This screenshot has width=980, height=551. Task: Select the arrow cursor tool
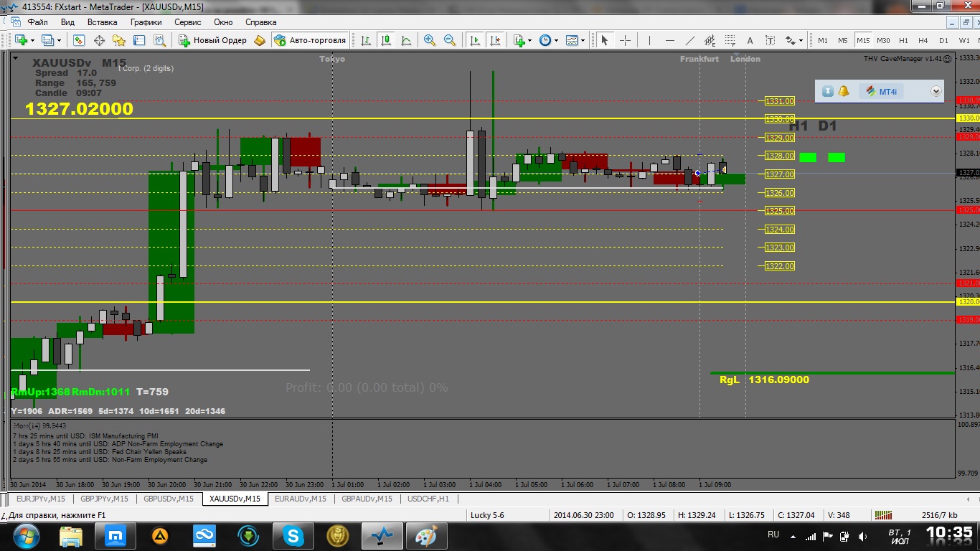click(604, 40)
